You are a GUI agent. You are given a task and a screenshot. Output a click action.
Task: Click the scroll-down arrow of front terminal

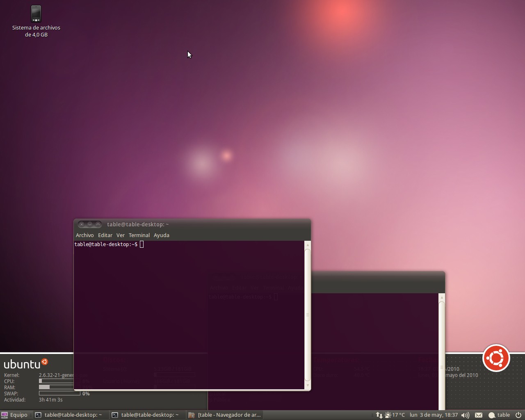(307, 385)
